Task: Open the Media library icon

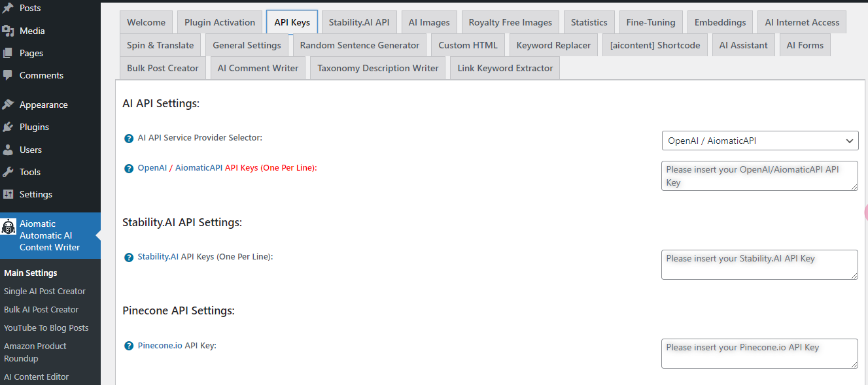Action: pos(9,30)
